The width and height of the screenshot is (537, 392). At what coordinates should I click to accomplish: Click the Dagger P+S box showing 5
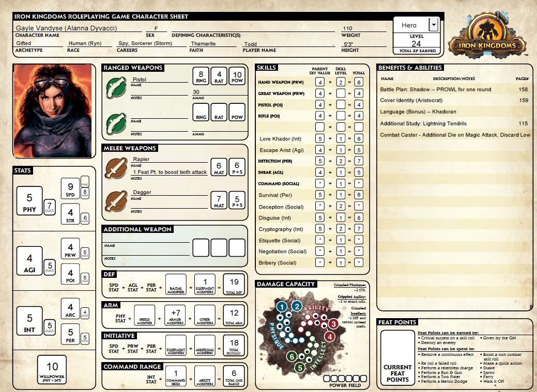pos(237,200)
